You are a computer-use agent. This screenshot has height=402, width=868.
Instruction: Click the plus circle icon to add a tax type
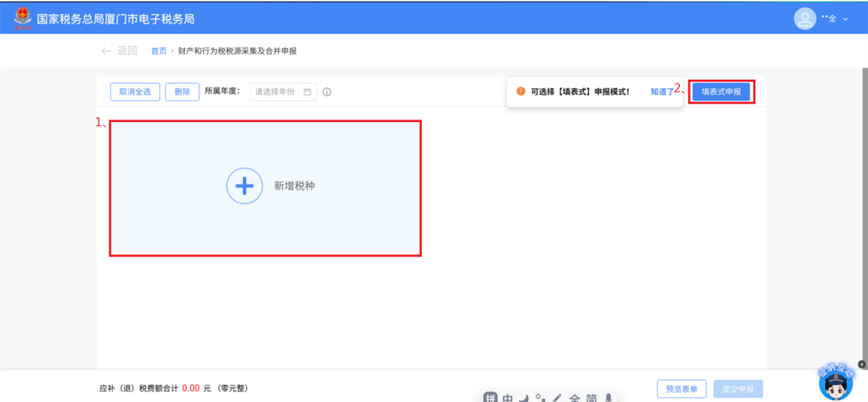click(244, 186)
